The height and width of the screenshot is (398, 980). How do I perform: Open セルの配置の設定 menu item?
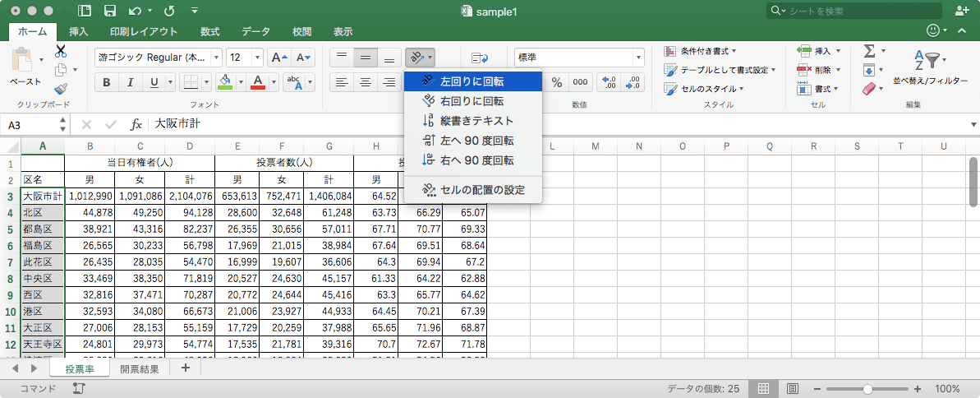click(x=473, y=190)
